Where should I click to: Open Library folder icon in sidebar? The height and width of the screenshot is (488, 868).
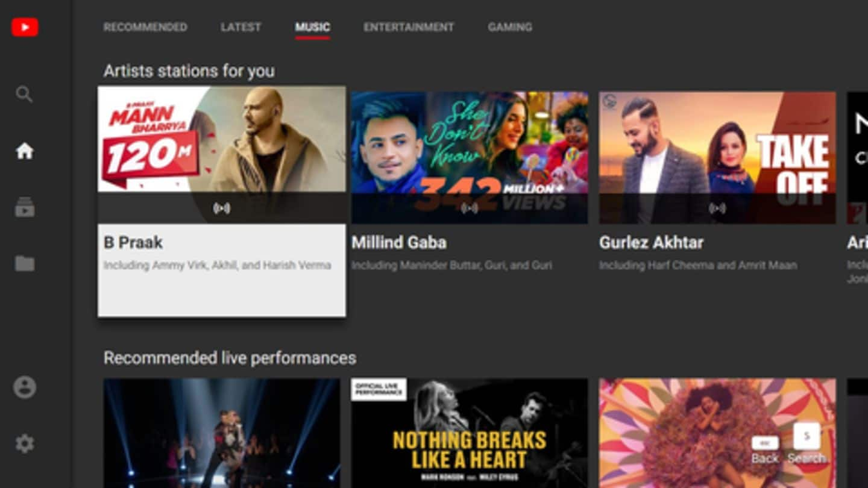click(x=25, y=263)
